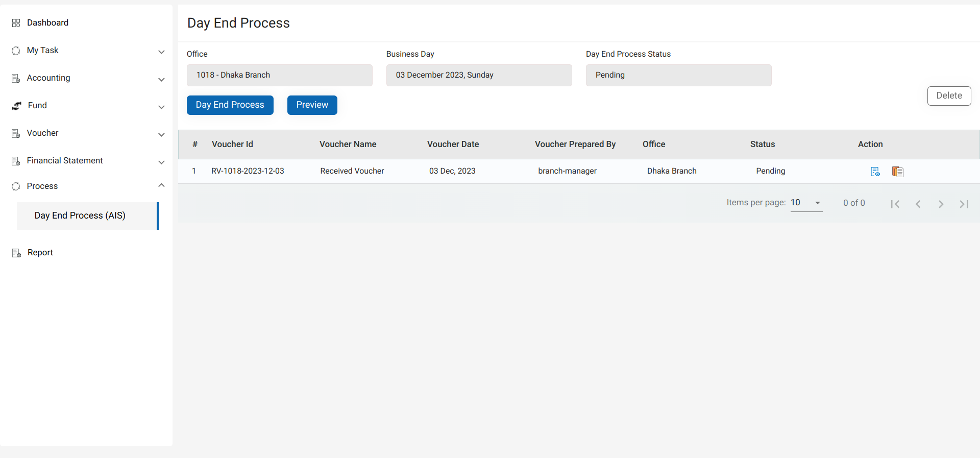Screen dimensions: 980x458
Task: Click the Voucher Name column header
Action: 348,144
